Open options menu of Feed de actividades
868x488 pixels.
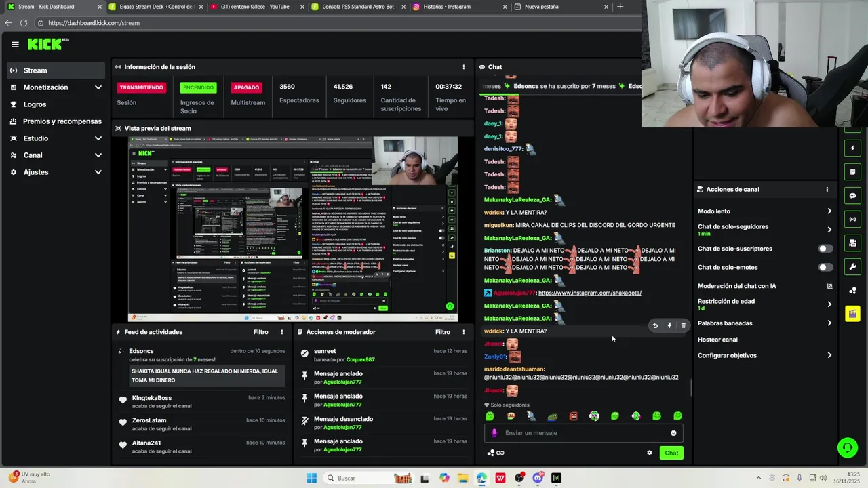[282, 332]
